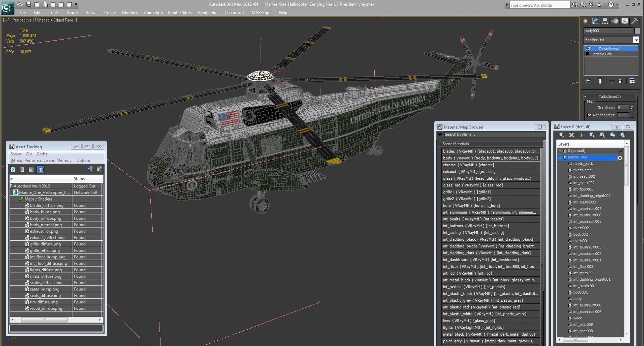Expand the 0 (default) layer

[x=559, y=151]
